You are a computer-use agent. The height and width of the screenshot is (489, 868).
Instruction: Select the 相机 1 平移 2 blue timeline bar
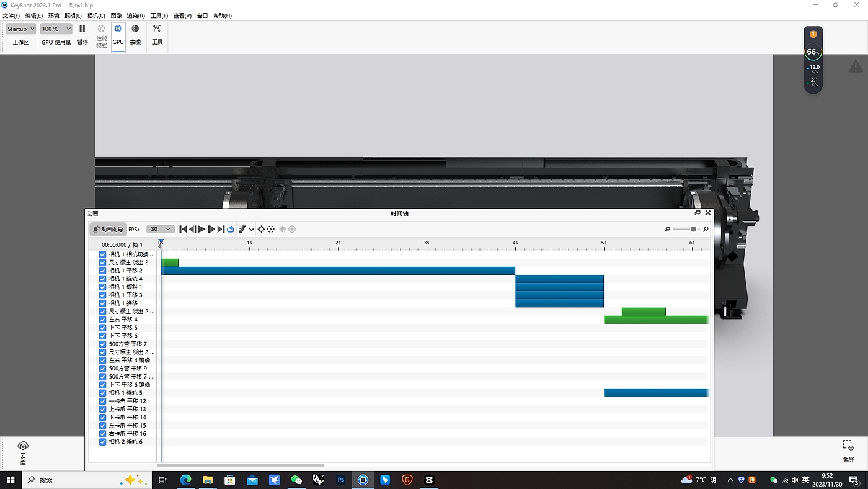338,271
